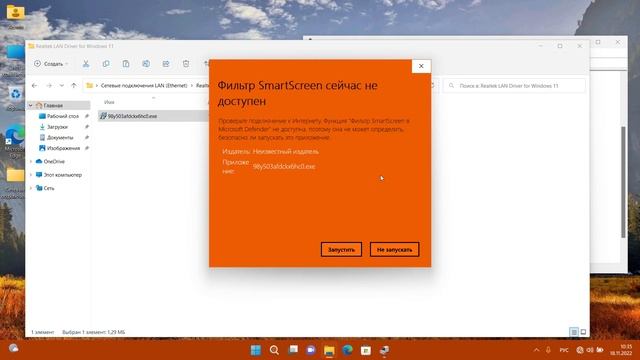Click Сетевые подключения LAN (Ethernet) breadcrumb
The height and width of the screenshot is (360, 640).
pyautogui.click(x=144, y=86)
